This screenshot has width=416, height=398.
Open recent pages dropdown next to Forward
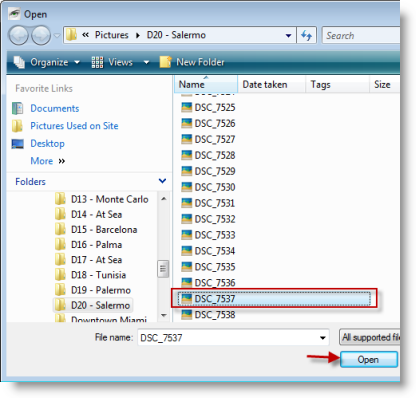57,35
